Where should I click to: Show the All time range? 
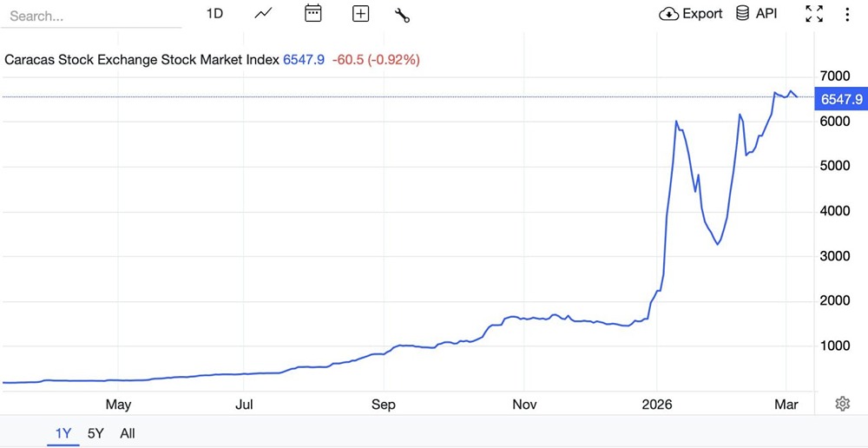[x=128, y=433]
